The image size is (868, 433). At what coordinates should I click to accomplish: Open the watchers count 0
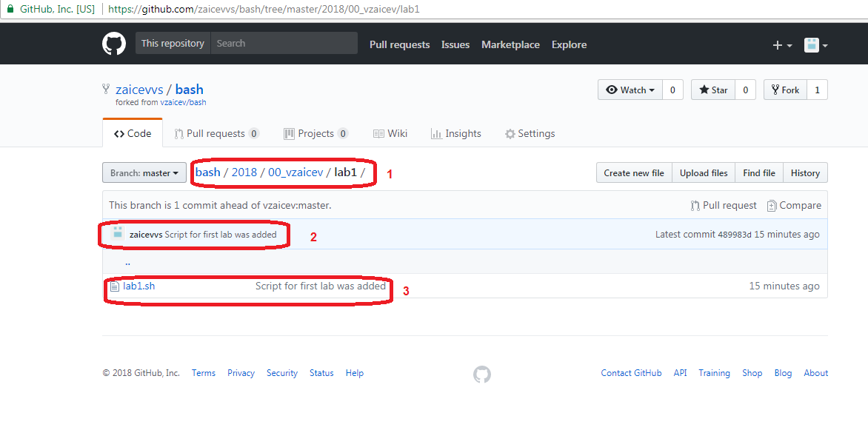(672, 90)
